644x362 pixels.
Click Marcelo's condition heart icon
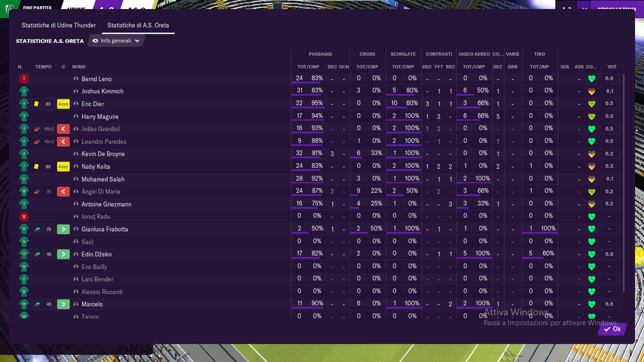coord(592,304)
